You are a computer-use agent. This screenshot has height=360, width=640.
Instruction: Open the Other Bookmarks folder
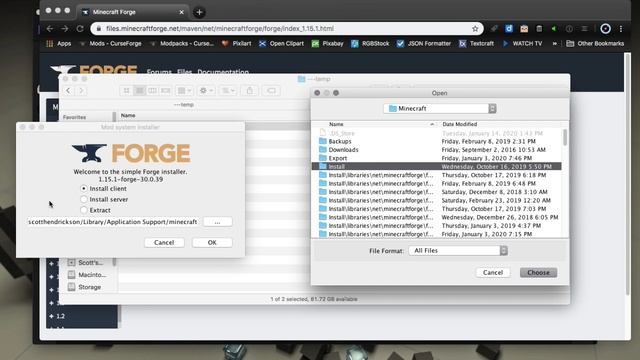(x=595, y=44)
